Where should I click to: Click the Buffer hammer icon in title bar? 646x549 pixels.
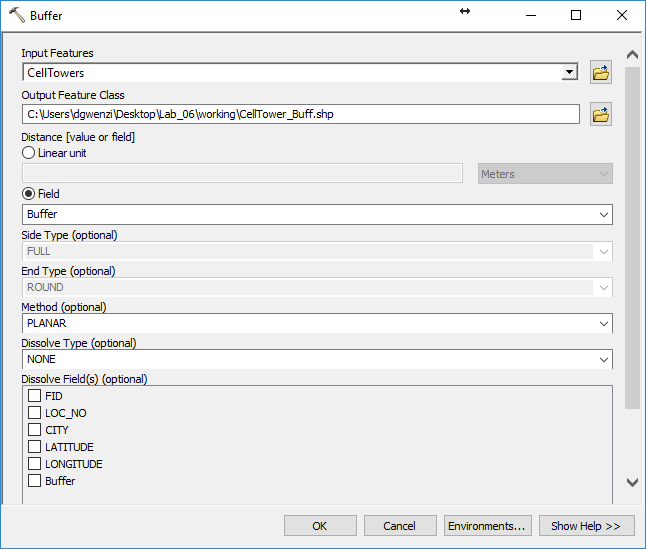tap(16, 16)
